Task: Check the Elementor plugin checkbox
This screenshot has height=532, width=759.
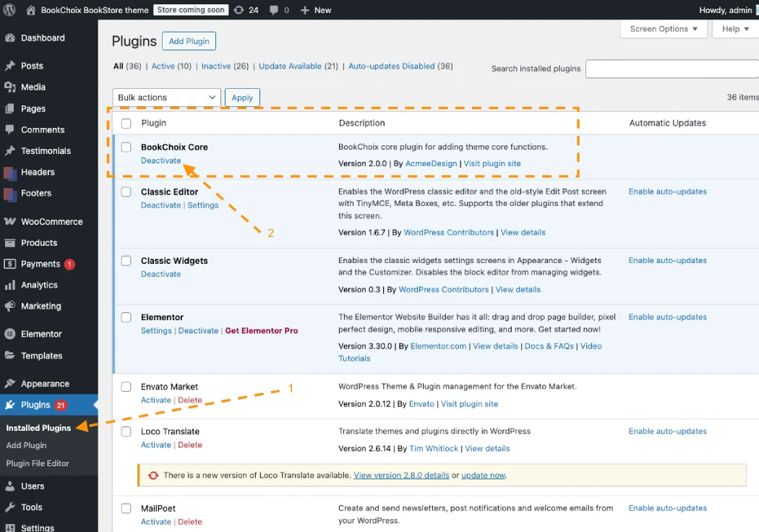Action: [x=126, y=317]
